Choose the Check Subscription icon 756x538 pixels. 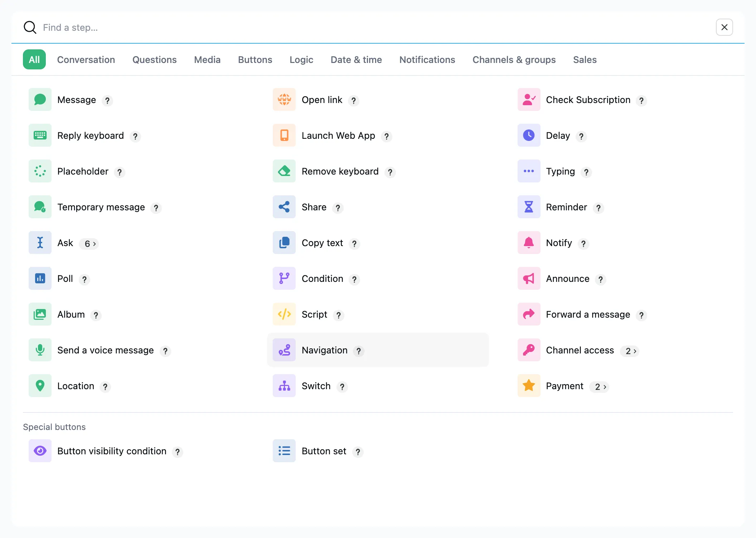click(529, 99)
